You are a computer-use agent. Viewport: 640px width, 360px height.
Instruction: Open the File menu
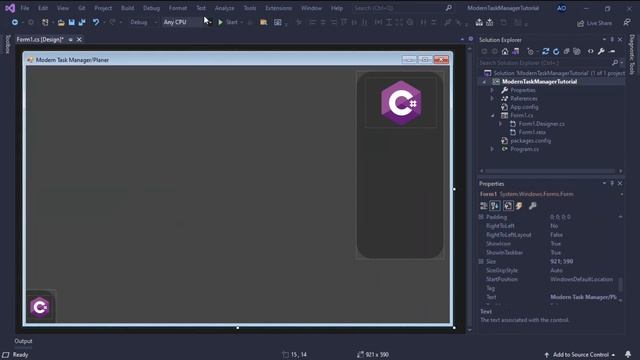(25, 8)
